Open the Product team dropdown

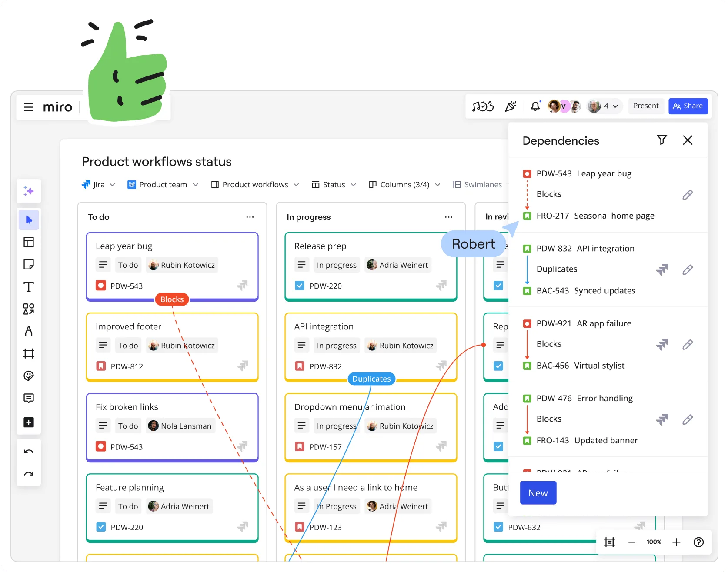tap(163, 185)
